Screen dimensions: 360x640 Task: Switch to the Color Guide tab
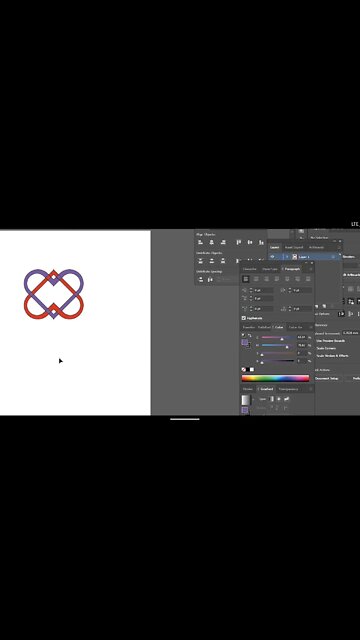click(x=296, y=327)
